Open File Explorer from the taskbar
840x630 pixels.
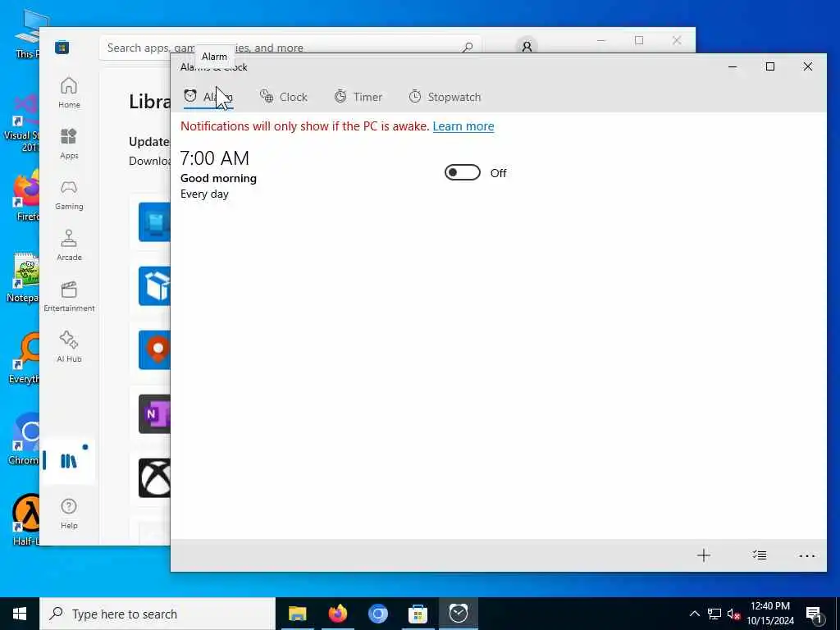[x=297, y=614]
